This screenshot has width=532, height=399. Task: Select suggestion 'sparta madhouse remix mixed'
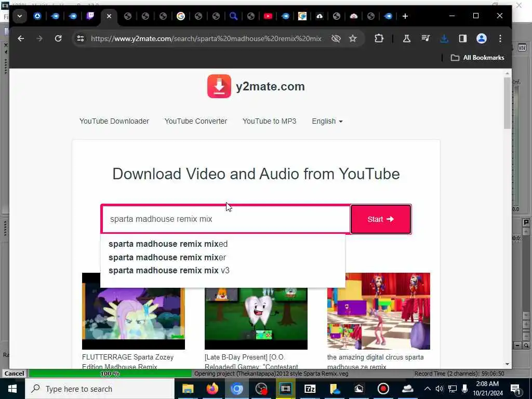click(168, 244)
